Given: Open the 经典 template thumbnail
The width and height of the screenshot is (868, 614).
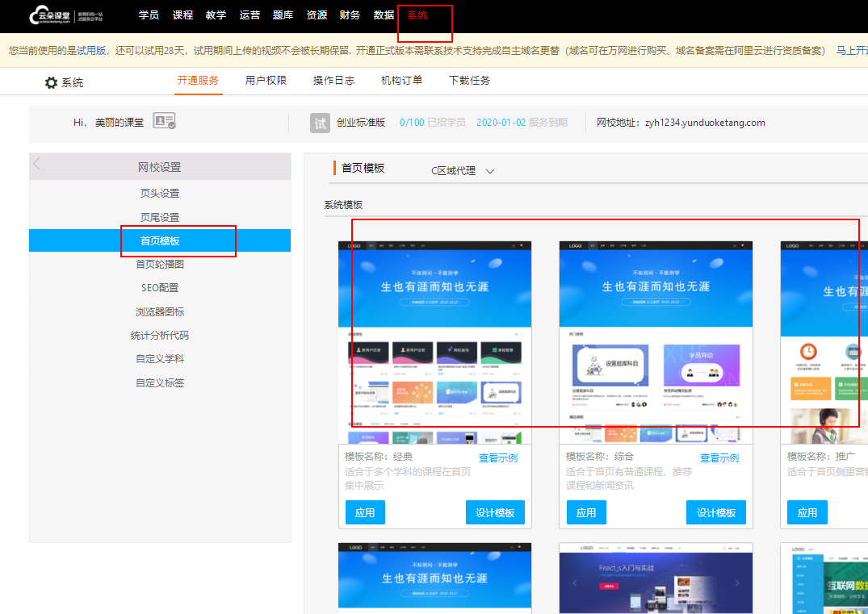Looking at the screenshot, I should coord(434,342).
